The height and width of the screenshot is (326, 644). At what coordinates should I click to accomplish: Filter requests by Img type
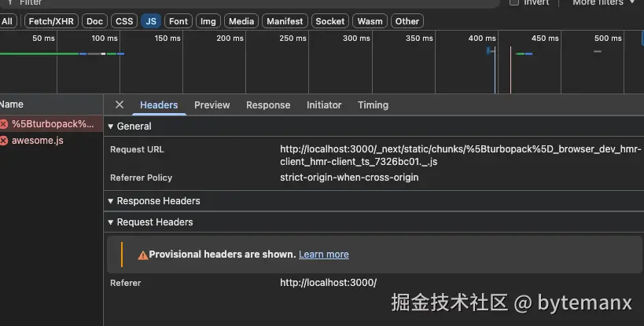[208, 21]
